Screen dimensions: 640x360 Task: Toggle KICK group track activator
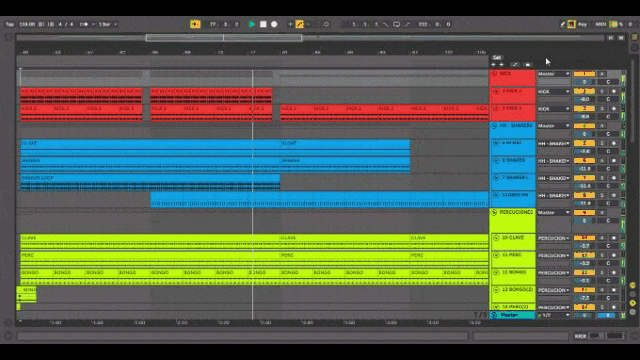click(x=584, y=74)
